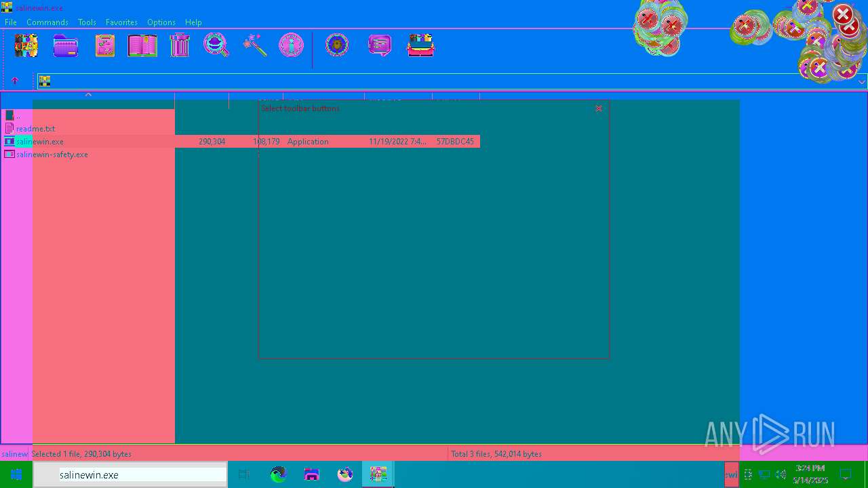
Task: Expand the address bar dropdown
Action: 862,82
